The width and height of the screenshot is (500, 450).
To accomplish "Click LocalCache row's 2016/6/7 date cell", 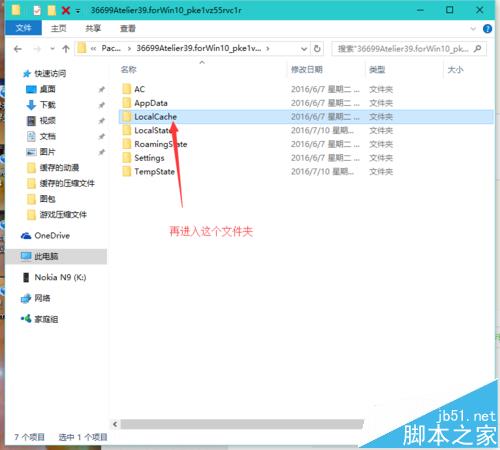I will point(325,117).
